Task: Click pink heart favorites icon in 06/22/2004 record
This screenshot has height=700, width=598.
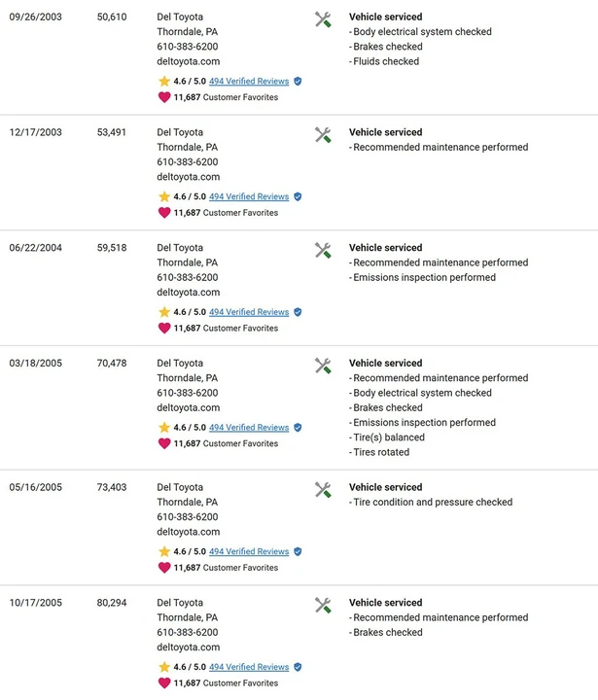Action: point(164,329)
